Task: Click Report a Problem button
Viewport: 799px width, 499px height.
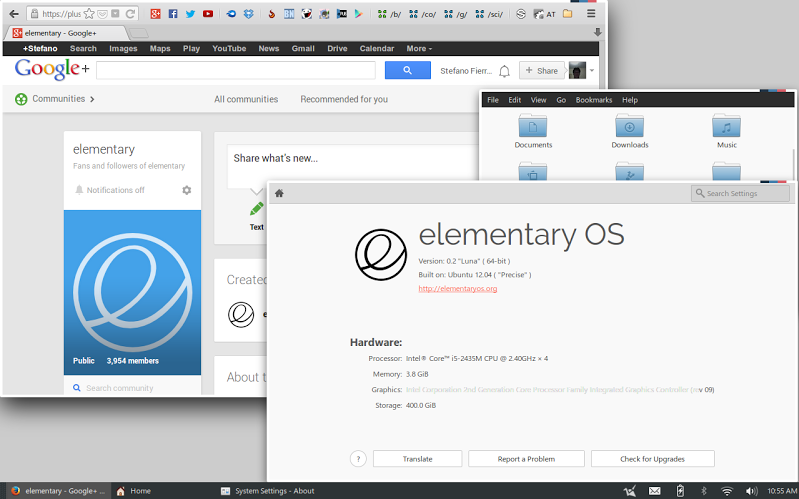Action: pos(526,459)
